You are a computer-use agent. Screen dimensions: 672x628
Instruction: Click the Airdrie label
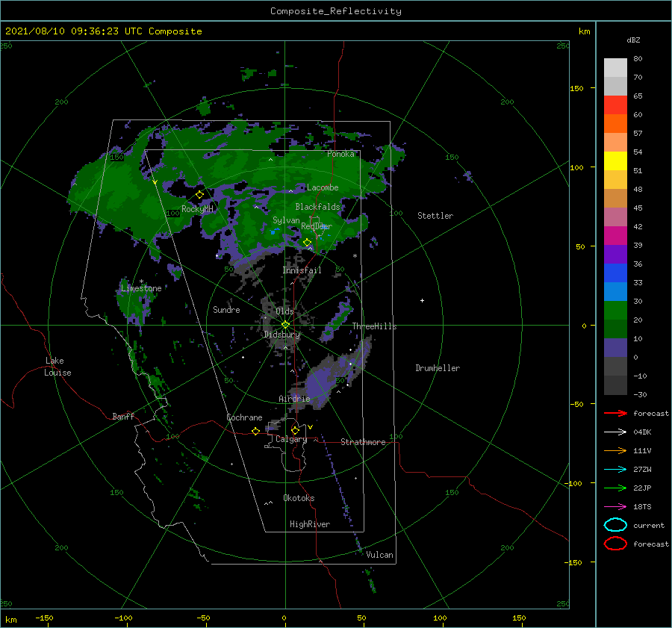[294, 399]
